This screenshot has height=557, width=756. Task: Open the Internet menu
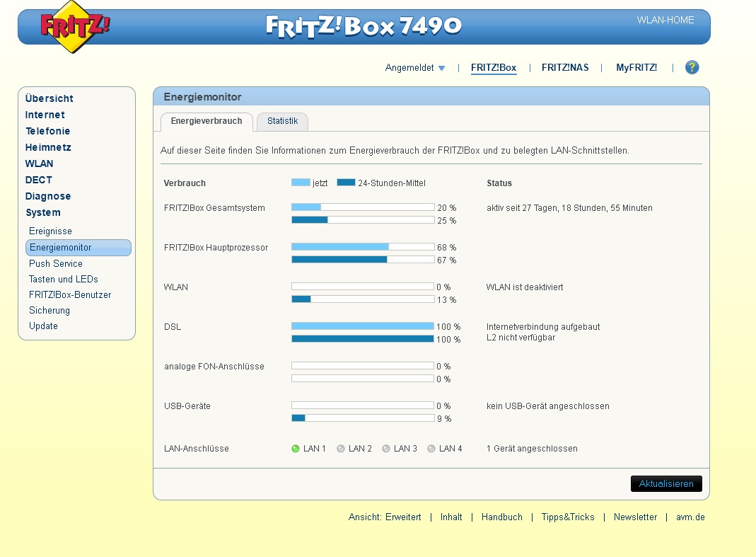tap(45, 115)
